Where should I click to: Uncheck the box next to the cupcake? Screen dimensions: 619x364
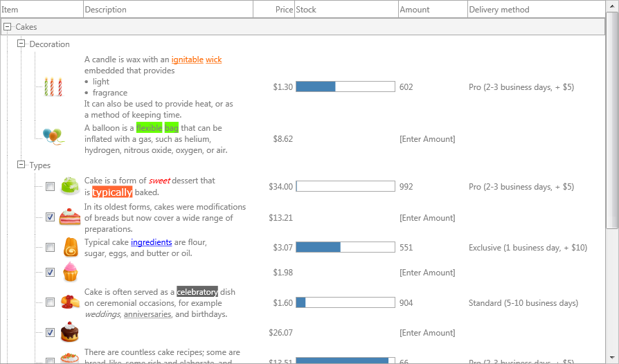(x=50, y=272)
